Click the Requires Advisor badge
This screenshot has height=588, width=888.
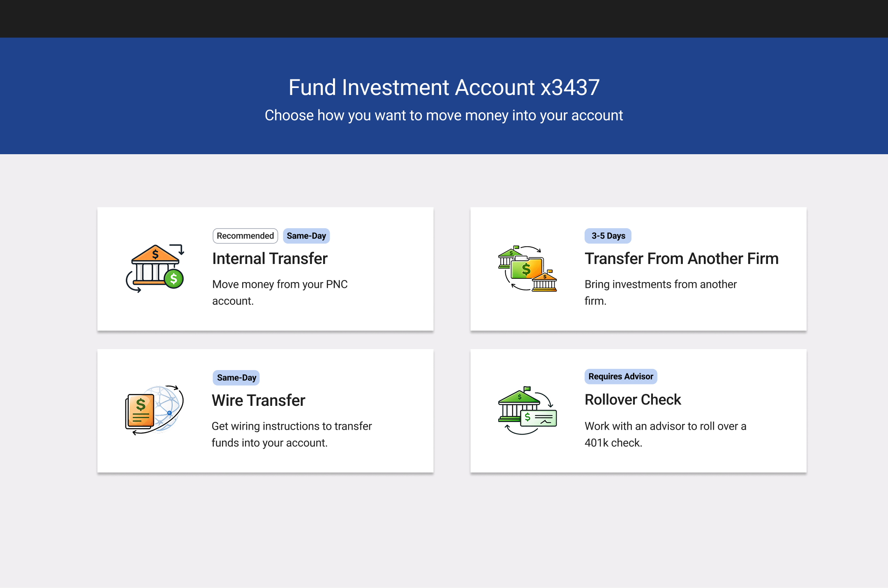[620, 377]
